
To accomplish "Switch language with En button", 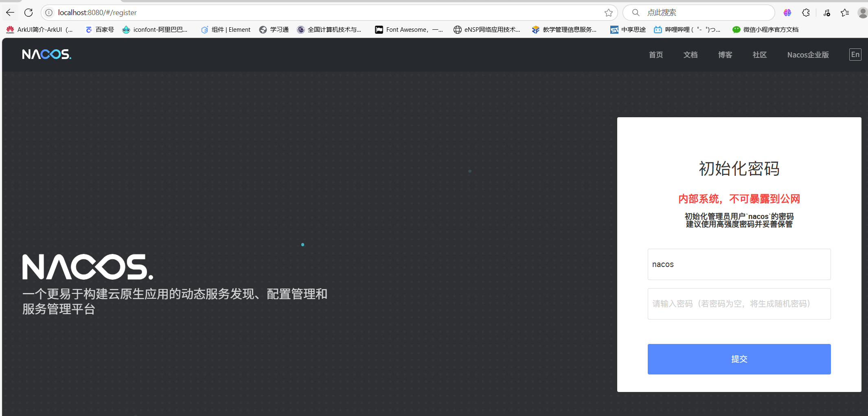I will [855, 55].
